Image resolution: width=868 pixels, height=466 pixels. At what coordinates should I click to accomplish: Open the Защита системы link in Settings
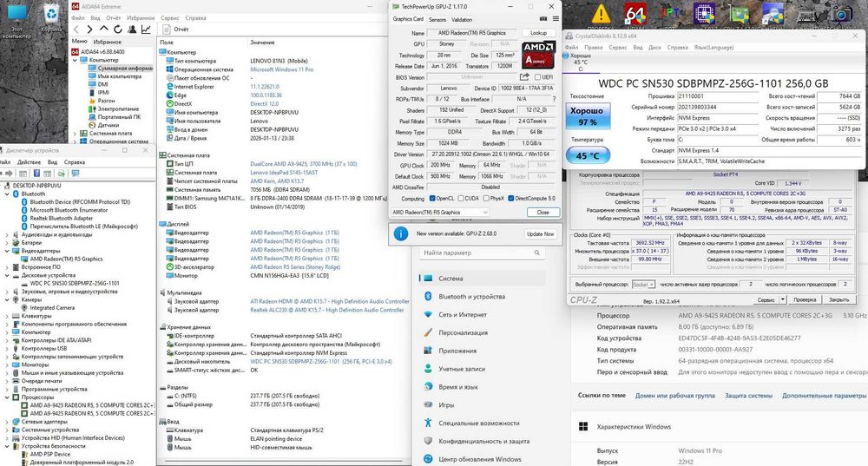point(748,396)
